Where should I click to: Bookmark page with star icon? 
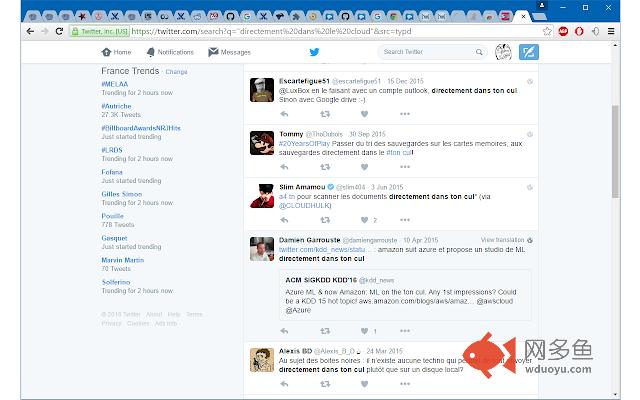547,31
